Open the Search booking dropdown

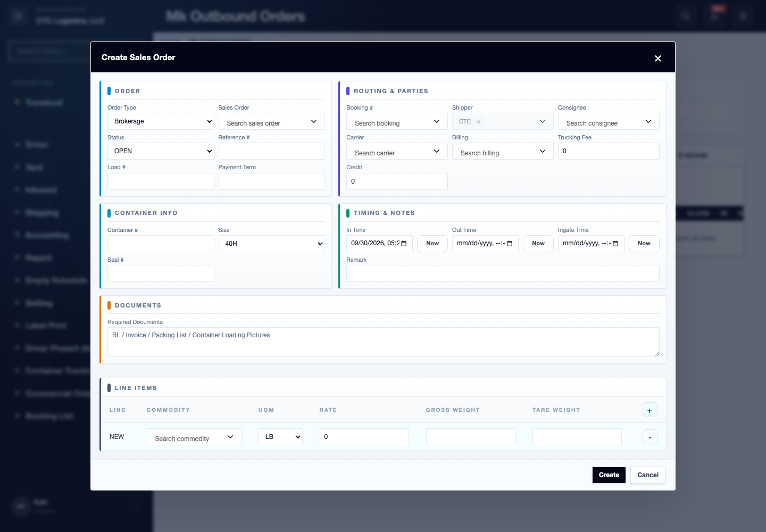(x=397, y=121)
